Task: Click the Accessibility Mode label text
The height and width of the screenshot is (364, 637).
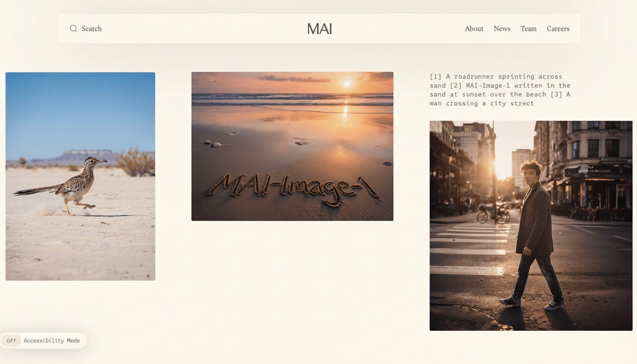Action: 52,340
